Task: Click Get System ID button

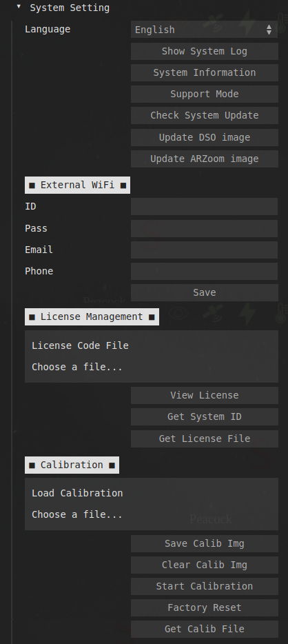Action: (205, 417)
